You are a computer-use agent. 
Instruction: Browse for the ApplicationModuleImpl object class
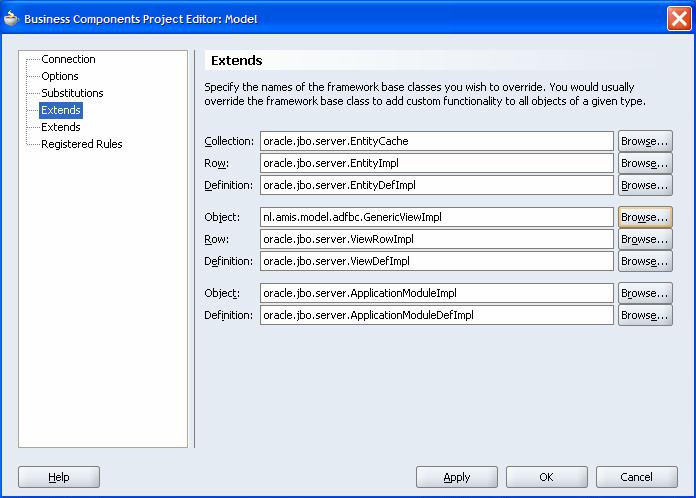point(645,293)
